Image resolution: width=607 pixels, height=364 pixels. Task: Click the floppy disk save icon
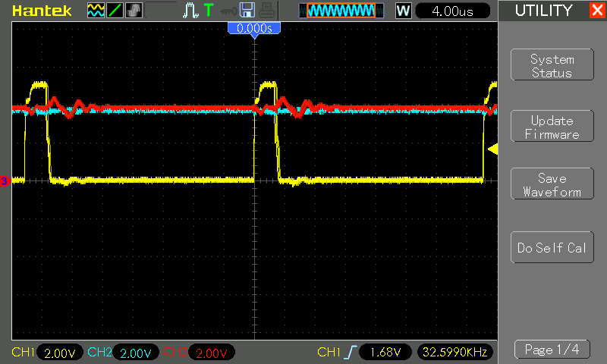tap(247, 11)
